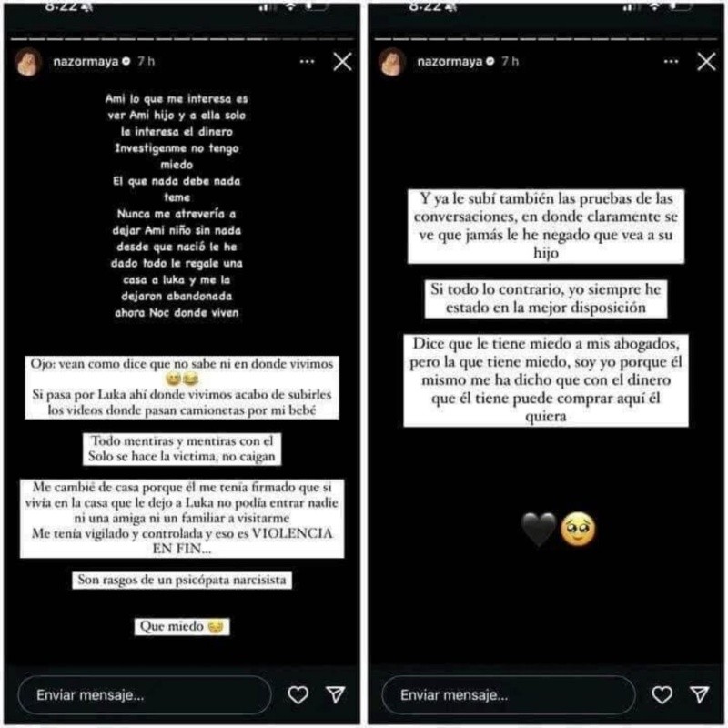Close the right story with the X
Image resolution: width=728 pixels, height=728 pixels.
point(707,61)
